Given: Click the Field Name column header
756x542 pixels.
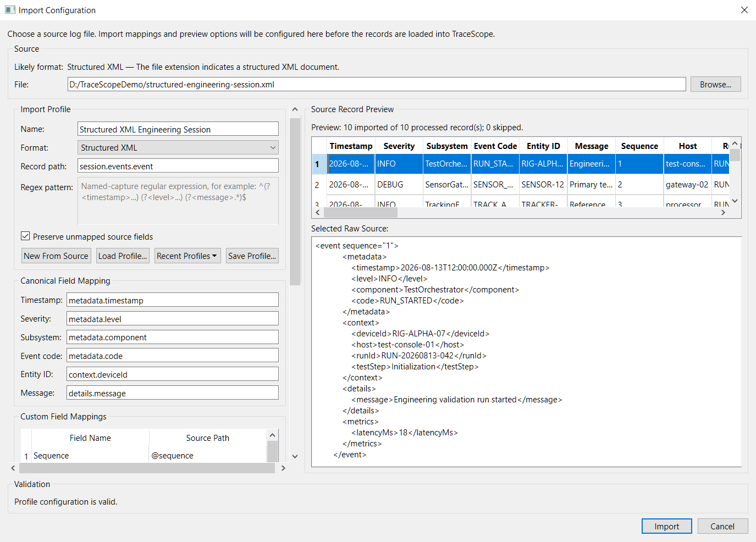Looking at the screenshot, I should [x=90, y=438].
